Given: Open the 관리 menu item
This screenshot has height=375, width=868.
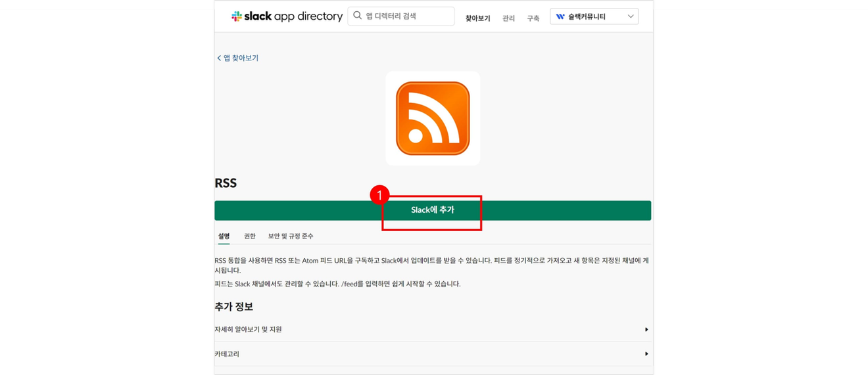Looking at the screenshot, I should coord(508,18).
